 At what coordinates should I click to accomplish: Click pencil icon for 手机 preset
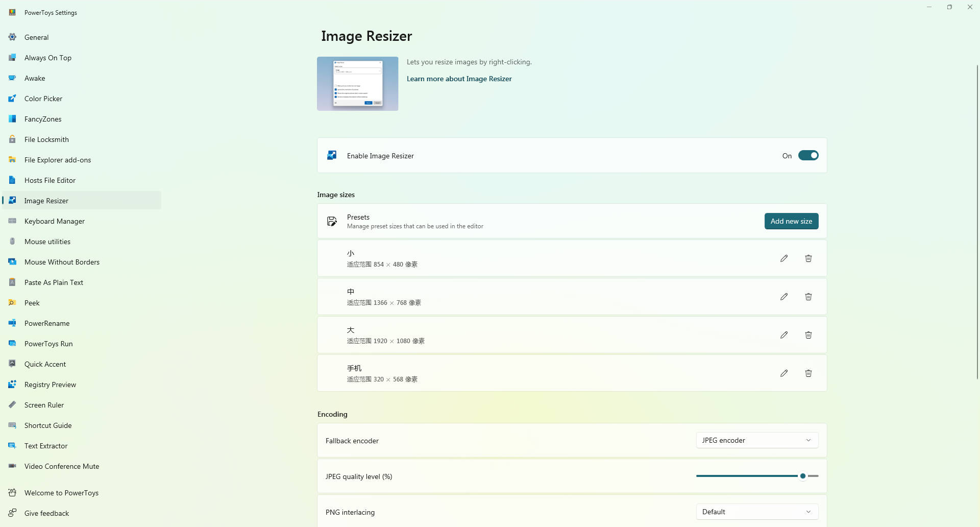783,373
